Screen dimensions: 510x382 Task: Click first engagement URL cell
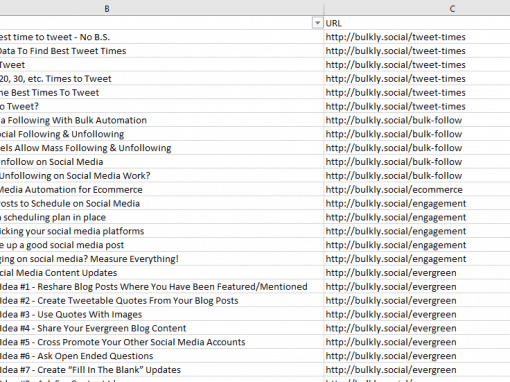[417, 203]
